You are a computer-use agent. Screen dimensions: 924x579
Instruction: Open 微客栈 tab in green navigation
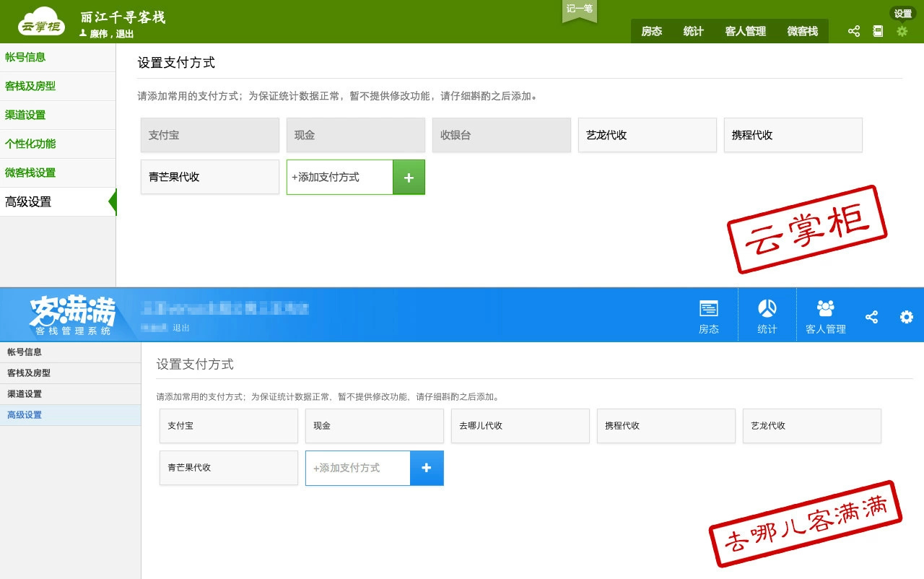(803, 31)
